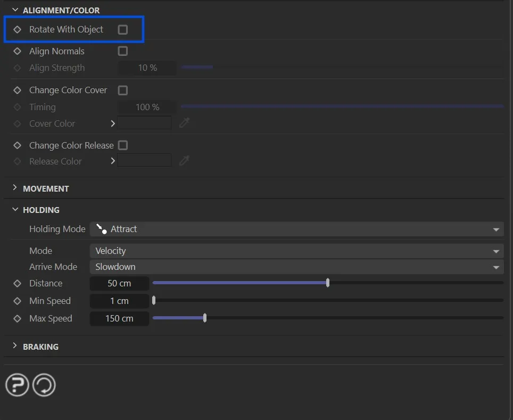This screenshot has height=420, width=513.
Task: Enable the Rotate With Object checkbox
Action: 123,30
